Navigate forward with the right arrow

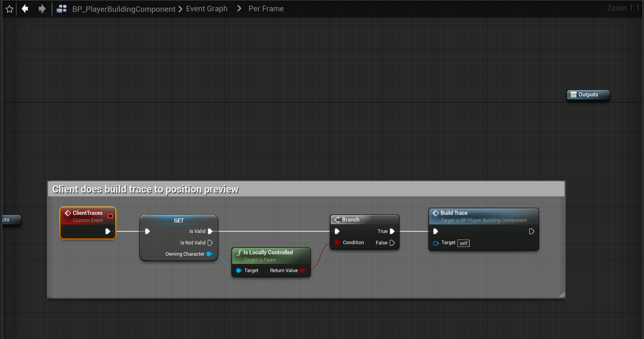[x=42, y=9]
